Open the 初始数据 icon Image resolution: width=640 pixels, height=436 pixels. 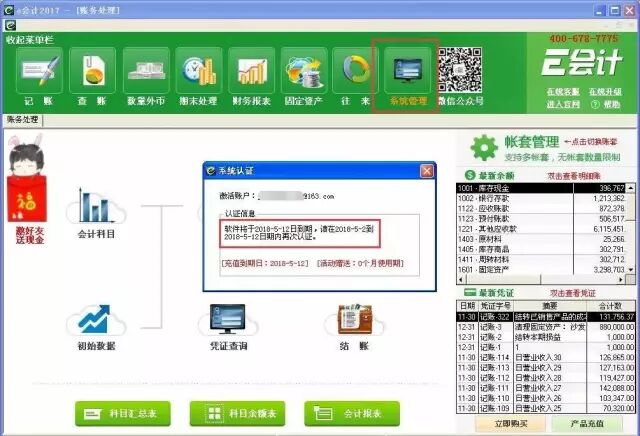click(x=96, y=320)
